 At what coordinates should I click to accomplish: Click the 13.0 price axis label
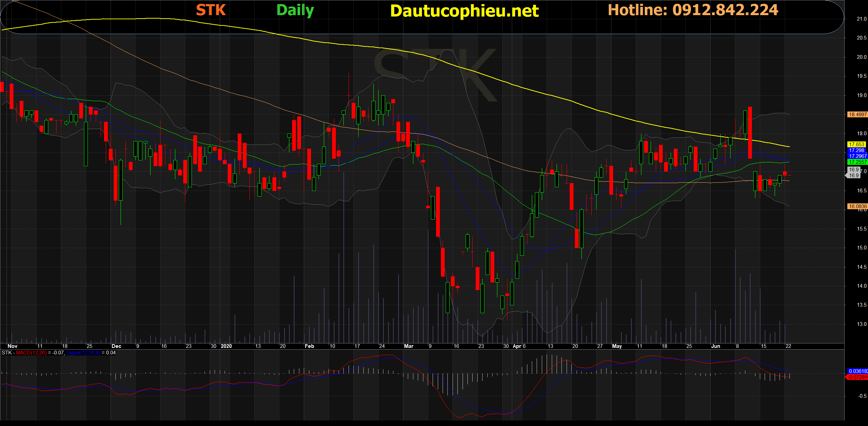861,324
